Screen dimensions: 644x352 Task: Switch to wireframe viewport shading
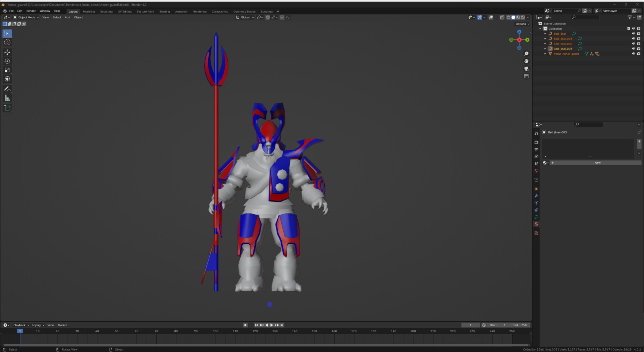click(508, 17)
